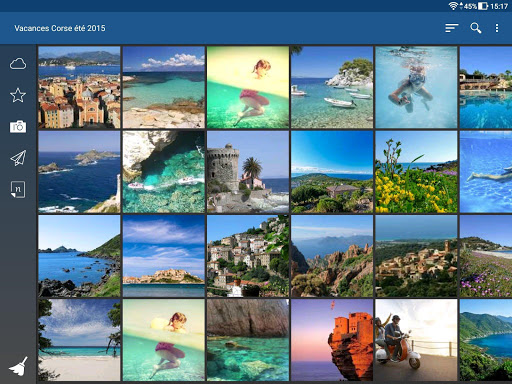Open the three-dot overflow menu

tap(497, 28)
